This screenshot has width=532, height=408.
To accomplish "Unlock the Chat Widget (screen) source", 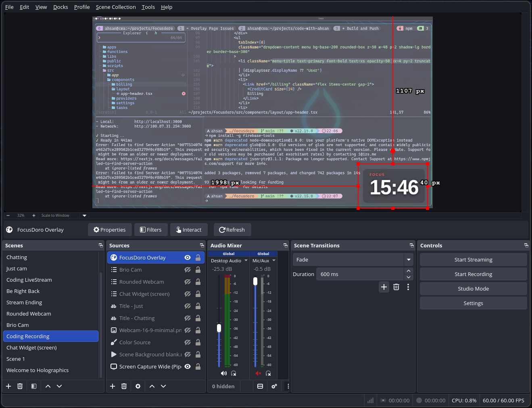I will coord(198,294).
